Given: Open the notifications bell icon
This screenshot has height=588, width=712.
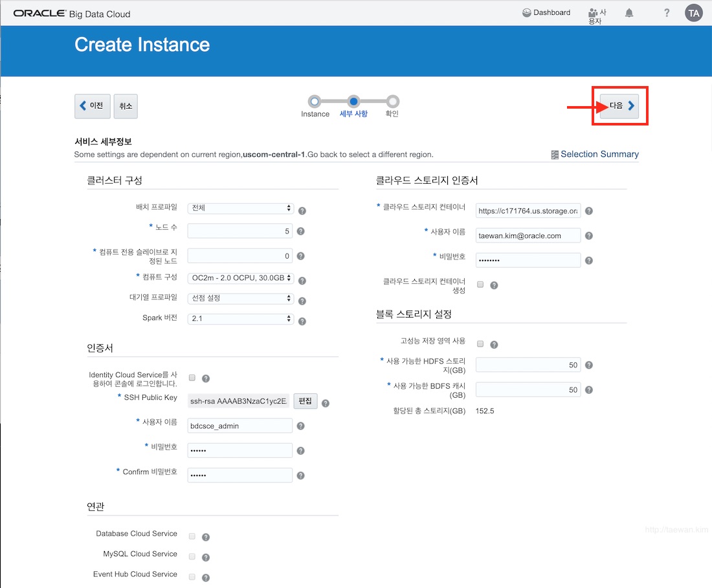Looking at the screenshot, I should 629,13.
